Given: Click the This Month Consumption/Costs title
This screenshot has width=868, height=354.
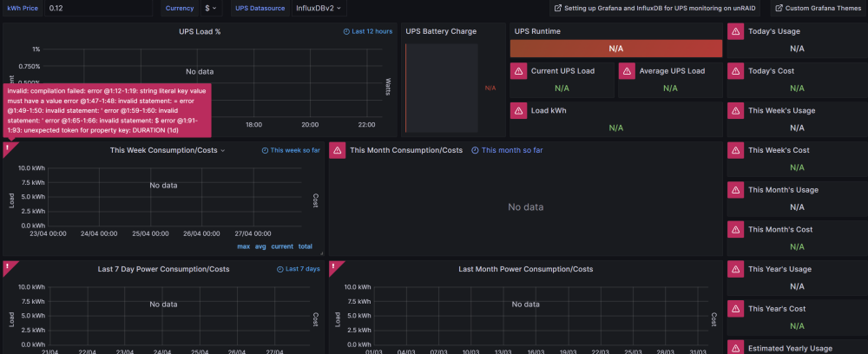Looking at the screenshot, I should click(x=406, y=150).
